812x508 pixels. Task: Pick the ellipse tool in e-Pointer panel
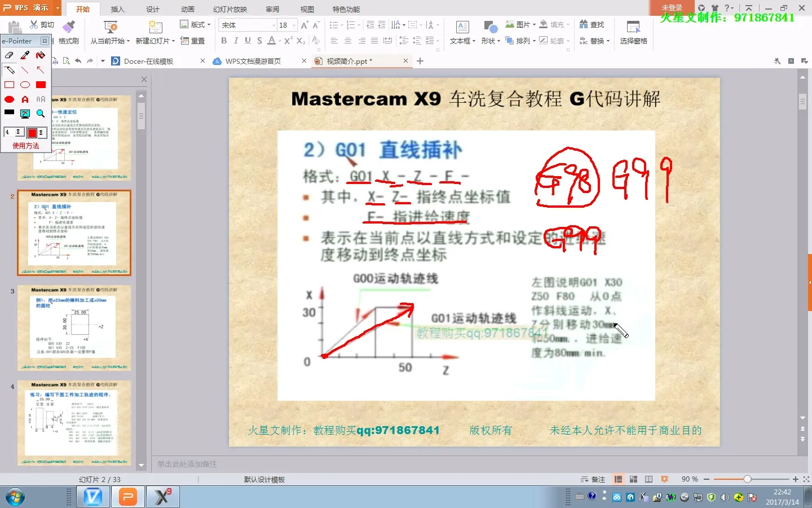pyautogui.click(x=24, y=85)
